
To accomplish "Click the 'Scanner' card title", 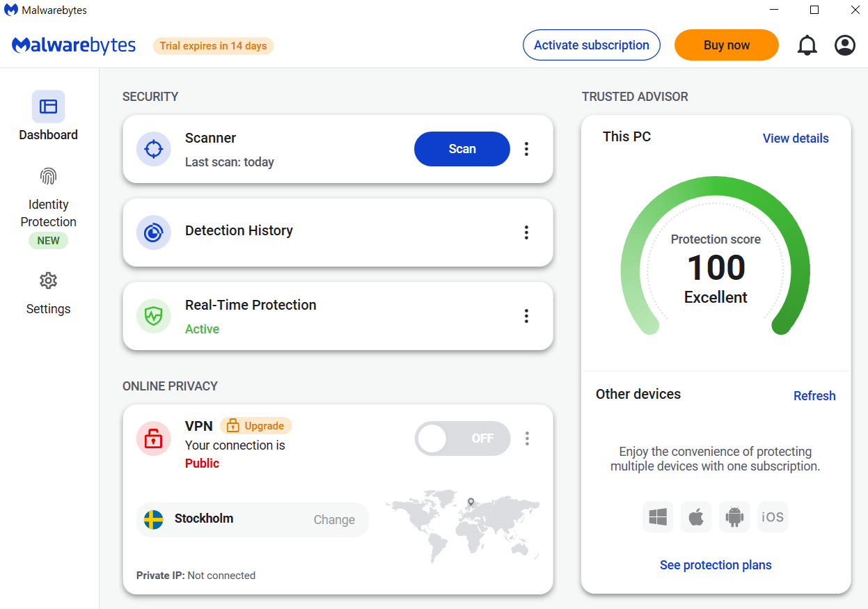I will (210, 138).
